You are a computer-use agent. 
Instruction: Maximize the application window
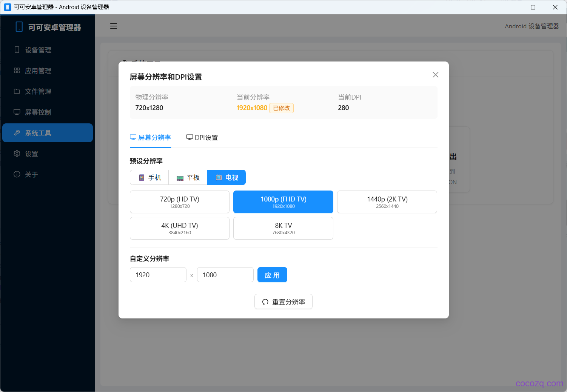point(533,7)
